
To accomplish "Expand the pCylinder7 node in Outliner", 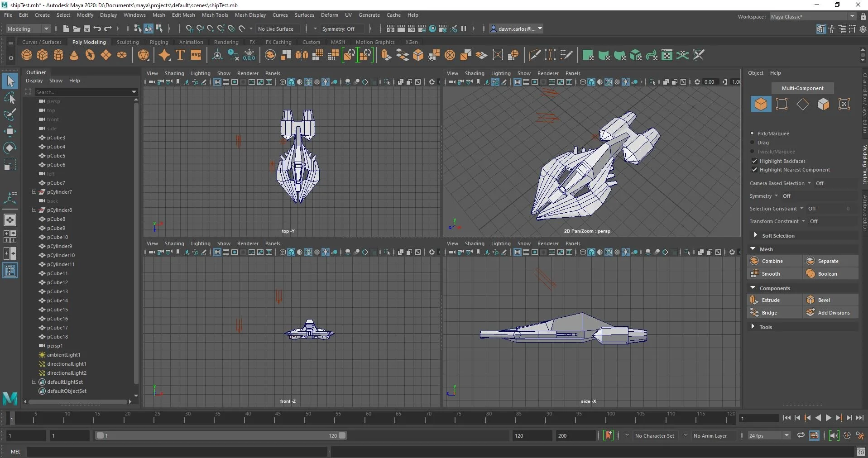I will click(34, 192).
